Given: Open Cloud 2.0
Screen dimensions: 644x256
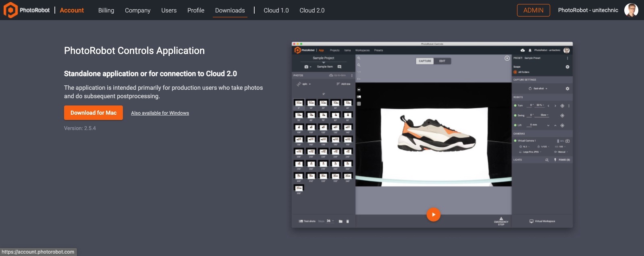Looking at the screenshot, I should coord(312,10).
